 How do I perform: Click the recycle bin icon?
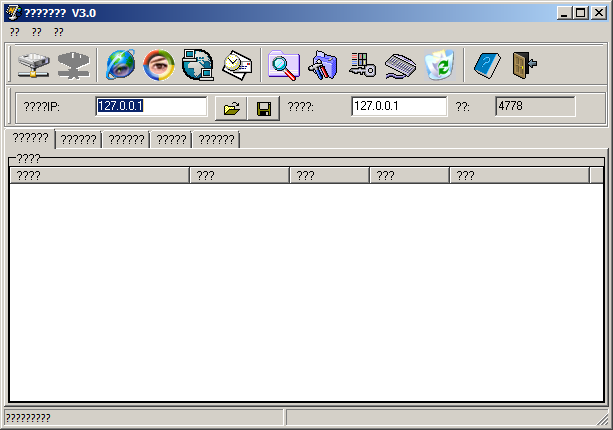point(439,65)
